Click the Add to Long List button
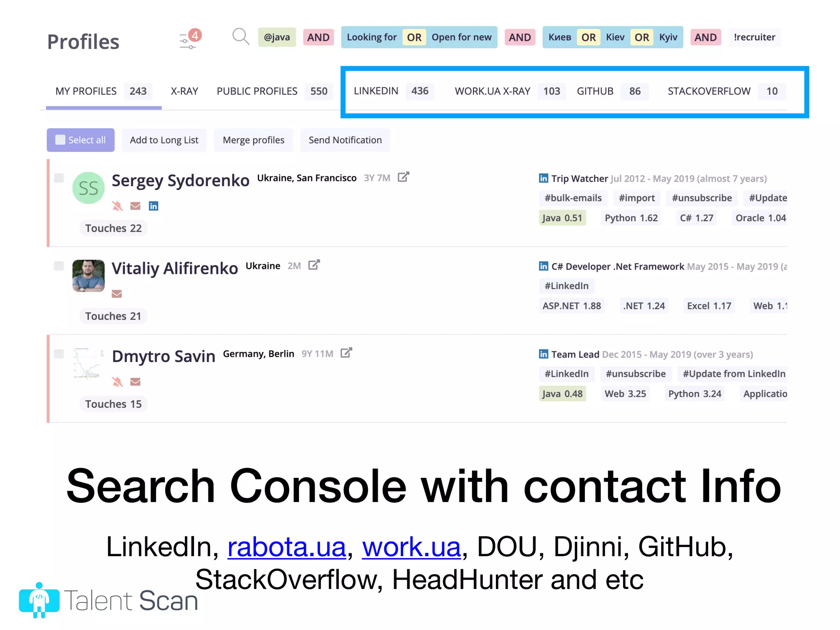 pyautogui.click(x=164, y=140)
